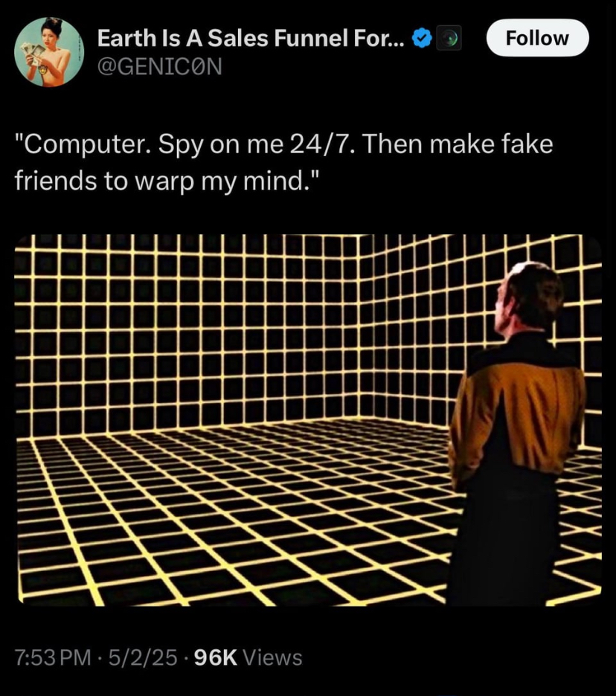Follow the @GENIC0N account

point(537,38)
